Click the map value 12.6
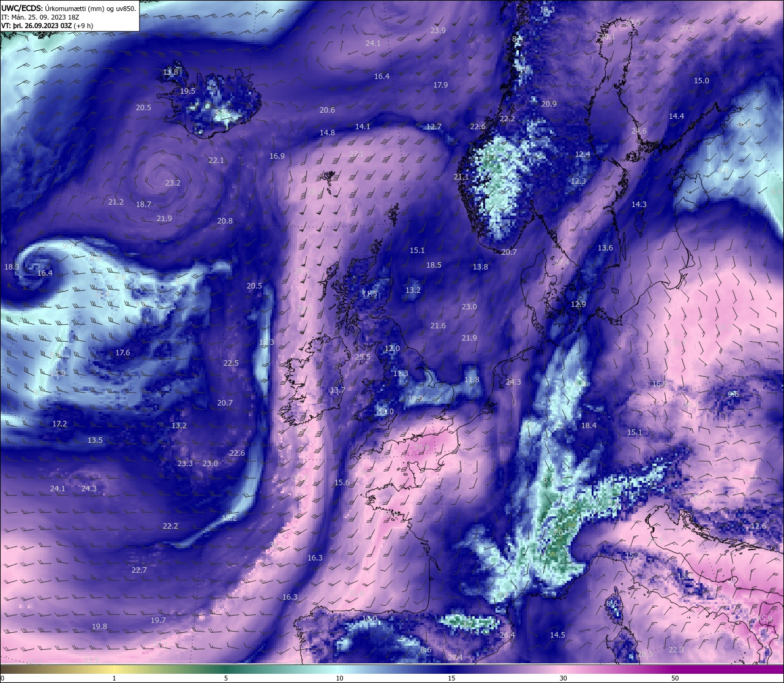The width and height of the screenshot is (784, 683). [758, 526]
